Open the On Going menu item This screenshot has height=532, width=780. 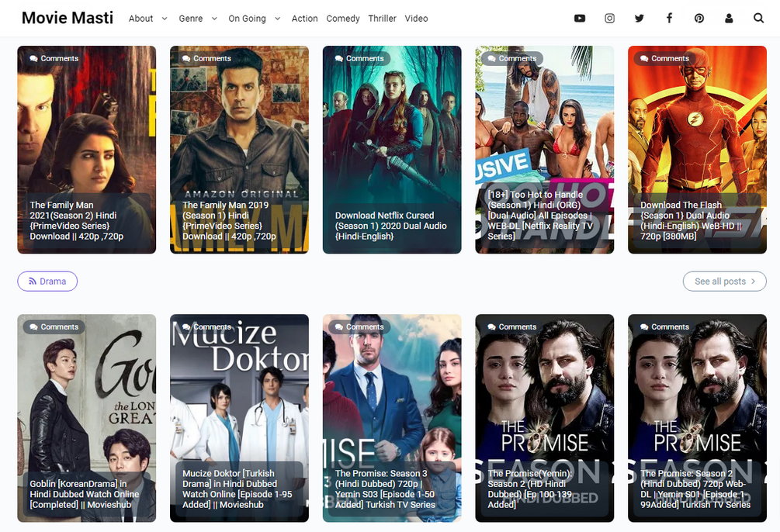pyautogui.click(x=247, y=19)
